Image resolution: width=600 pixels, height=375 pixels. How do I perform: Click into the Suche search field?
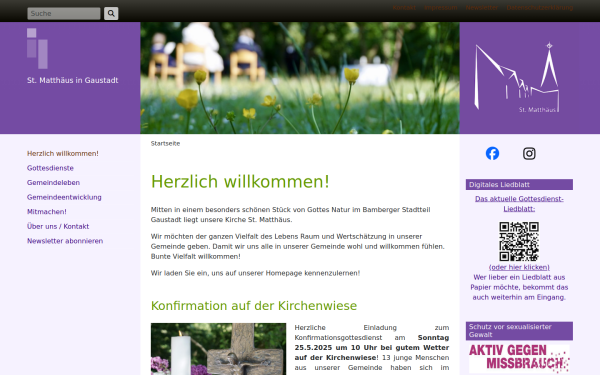(x=64, y=13)
